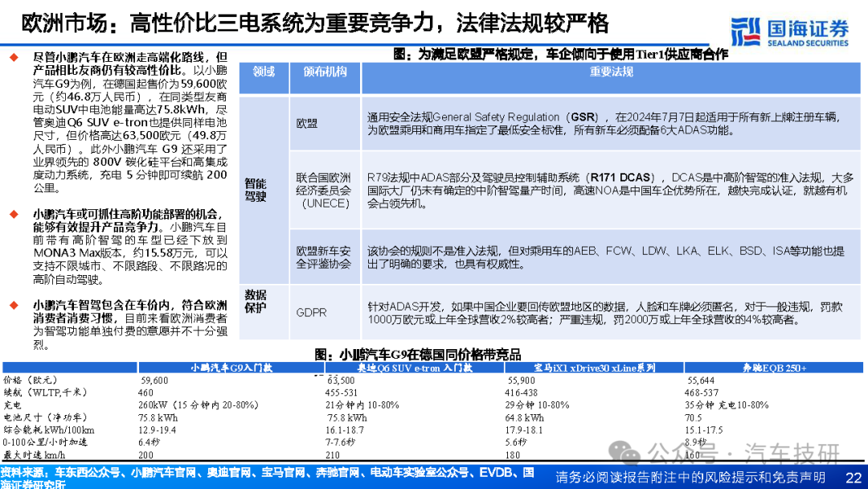Screen dimensions: 868x489
Task: Select the consumption value 17.9-18.1
Action: tap(524, 430)
